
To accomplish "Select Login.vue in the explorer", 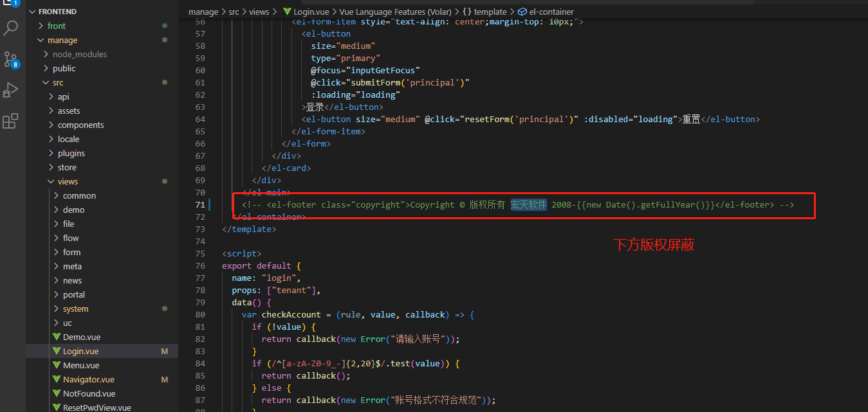I will pos(81,351).
